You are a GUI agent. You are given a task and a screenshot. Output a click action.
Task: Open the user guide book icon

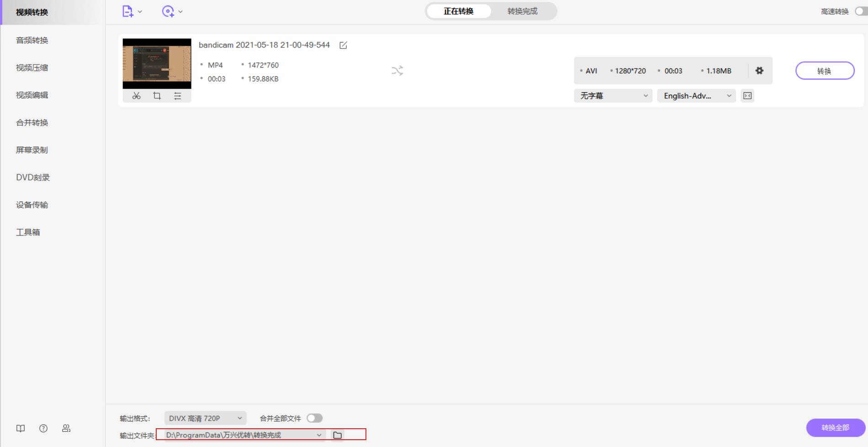21,428
